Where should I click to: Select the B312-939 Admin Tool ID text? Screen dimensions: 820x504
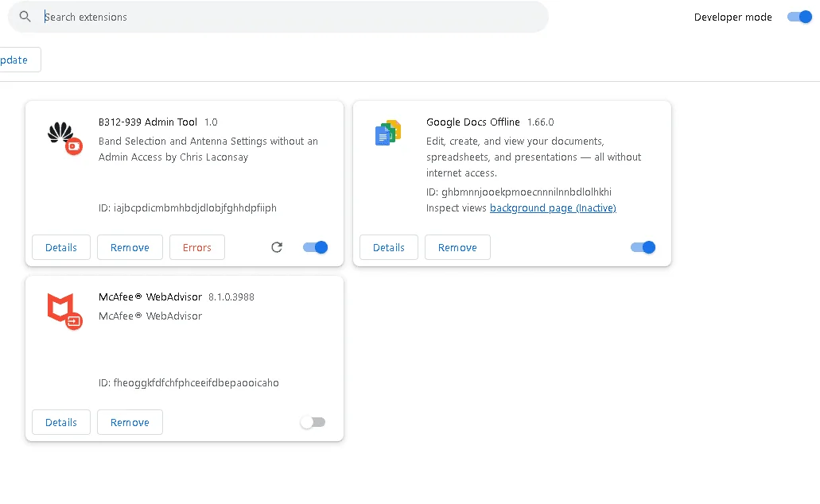point(187,207)
